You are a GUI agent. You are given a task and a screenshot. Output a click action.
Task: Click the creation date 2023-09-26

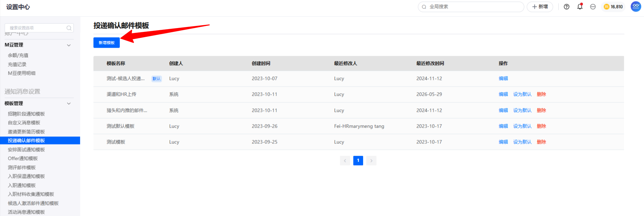tap(264, 126)
